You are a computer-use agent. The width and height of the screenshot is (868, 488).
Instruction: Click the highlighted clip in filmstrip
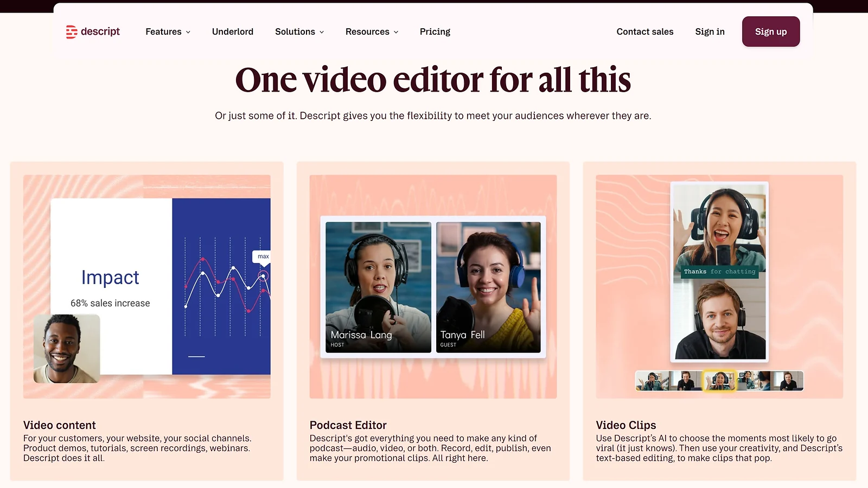pyautogui.click(x=719, y=381)
